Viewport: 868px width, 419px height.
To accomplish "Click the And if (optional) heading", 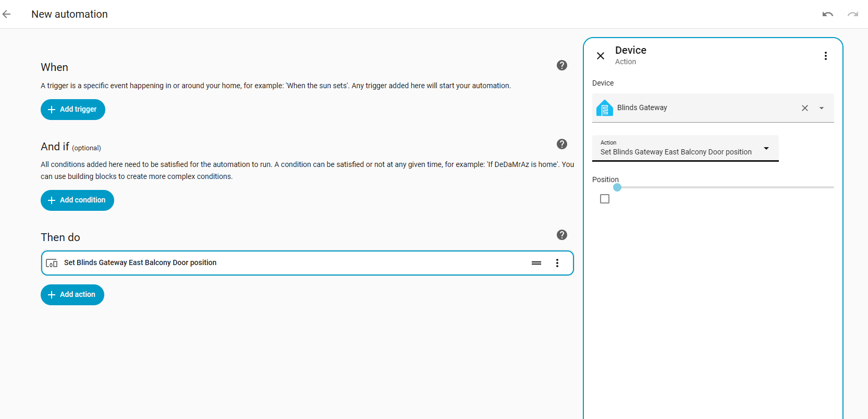I will click(71, 147).
